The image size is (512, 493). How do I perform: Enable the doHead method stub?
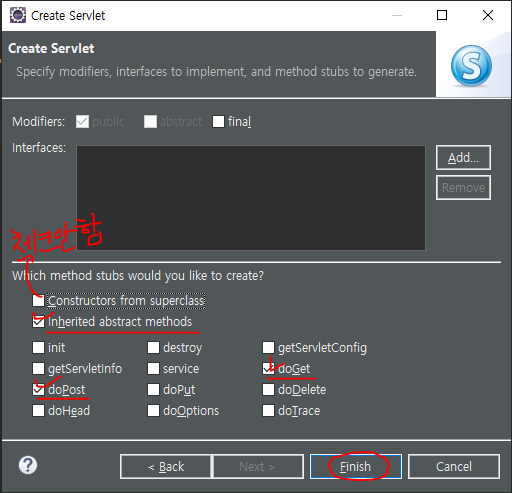[x=38, y=411]
